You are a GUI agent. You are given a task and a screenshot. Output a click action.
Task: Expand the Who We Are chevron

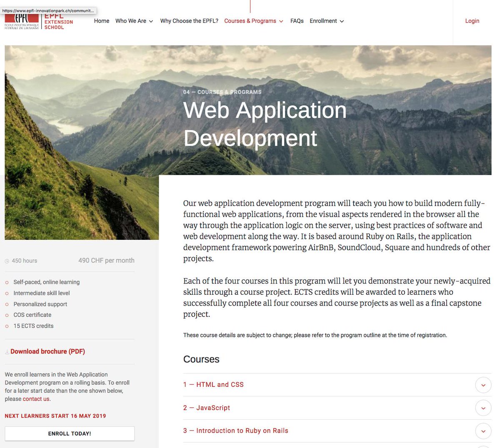(151, 21)
